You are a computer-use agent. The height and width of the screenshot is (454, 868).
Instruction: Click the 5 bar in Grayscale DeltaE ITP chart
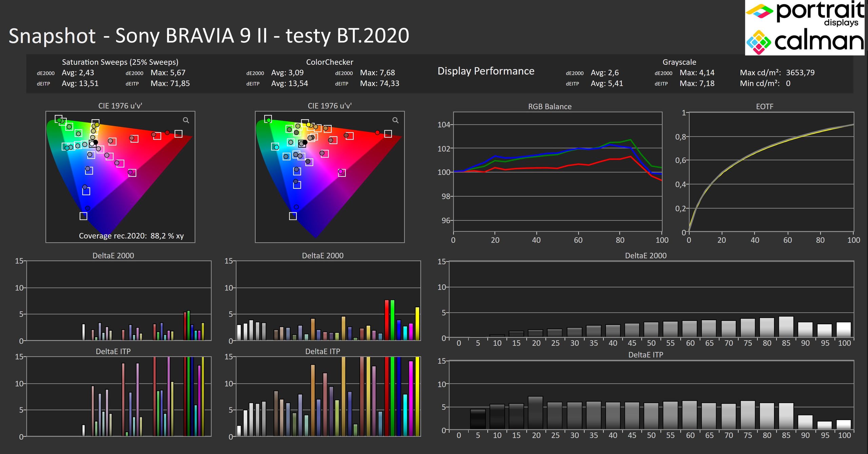click(x=477, y=420)
